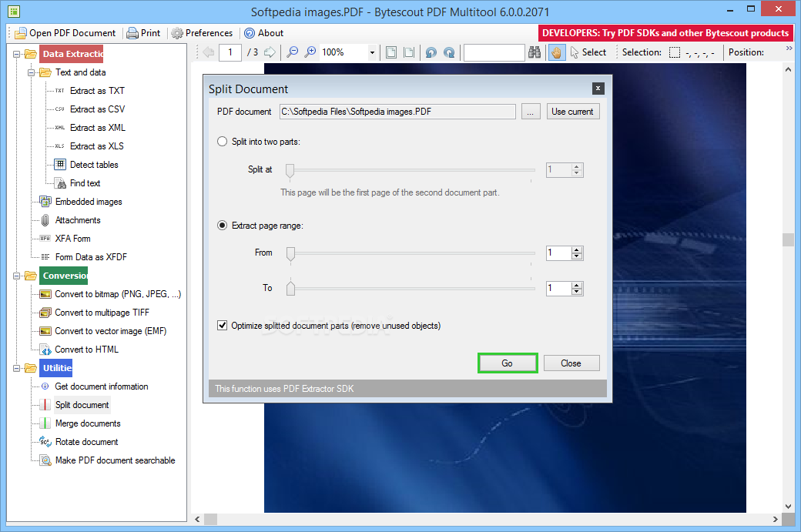The height and width of the screenshot is (532, 801).
Task: Click the fit width icon
Action: tap(409, 52)
